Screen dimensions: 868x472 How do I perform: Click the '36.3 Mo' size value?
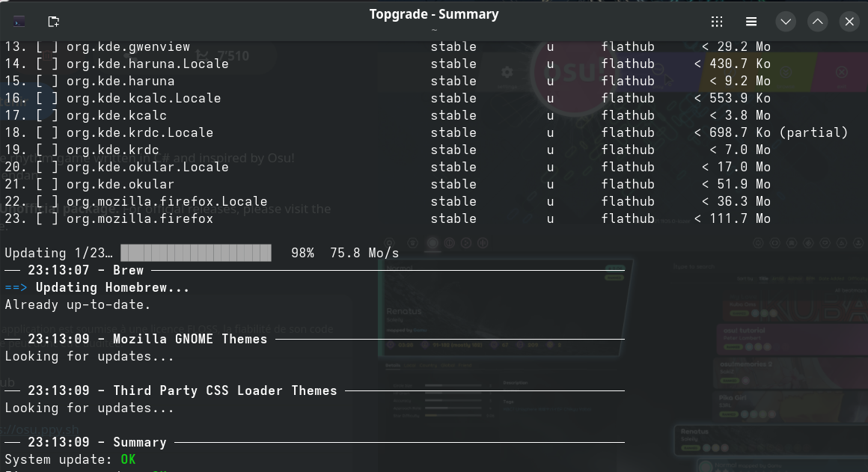tap(744, 201)
